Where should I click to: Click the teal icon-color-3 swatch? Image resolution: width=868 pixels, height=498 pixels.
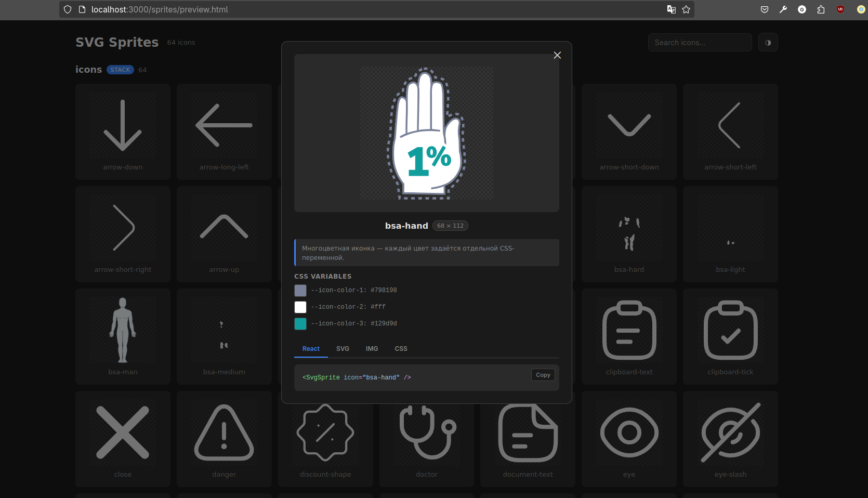coord(300,324)
